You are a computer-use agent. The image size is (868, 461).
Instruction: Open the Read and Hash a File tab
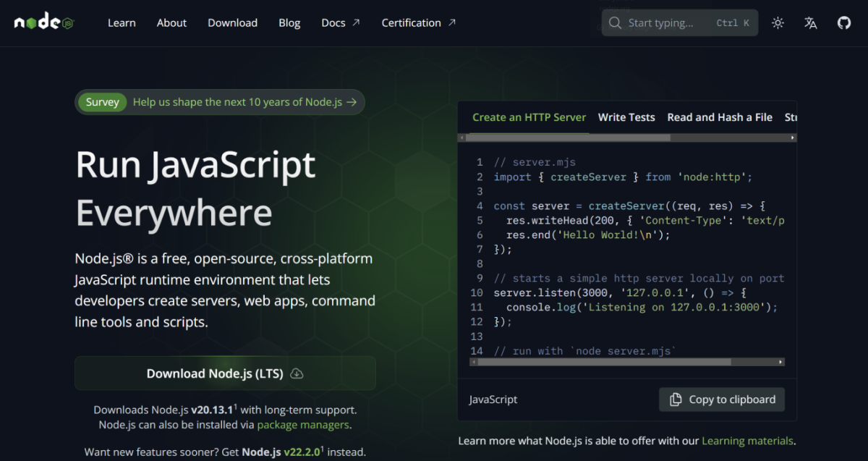pos(719,117)
